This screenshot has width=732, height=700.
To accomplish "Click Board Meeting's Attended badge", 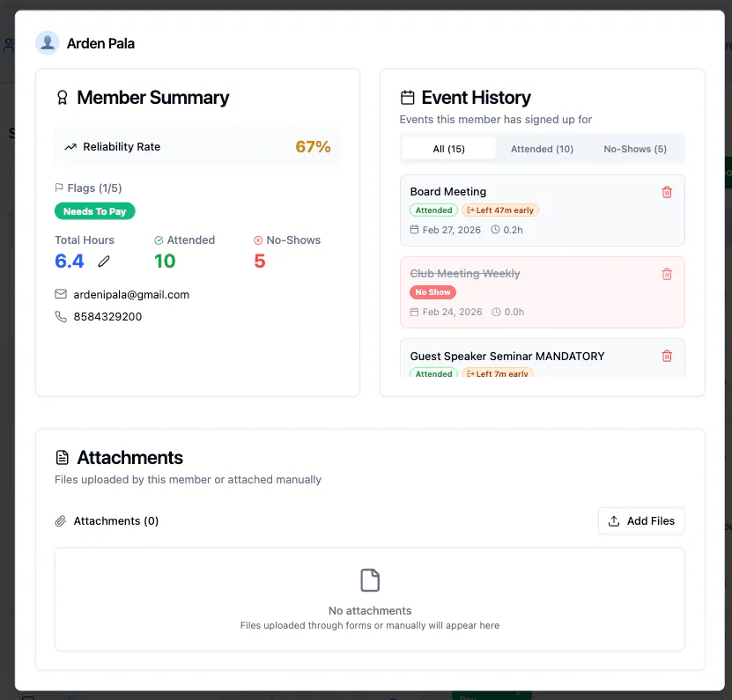I will (433, 210).
